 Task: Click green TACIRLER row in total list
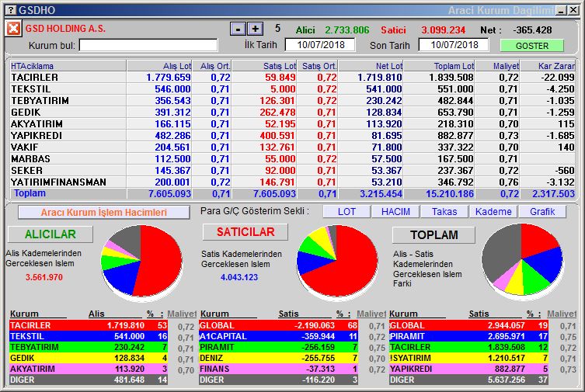pyautogui.click(x=468, y=347)
